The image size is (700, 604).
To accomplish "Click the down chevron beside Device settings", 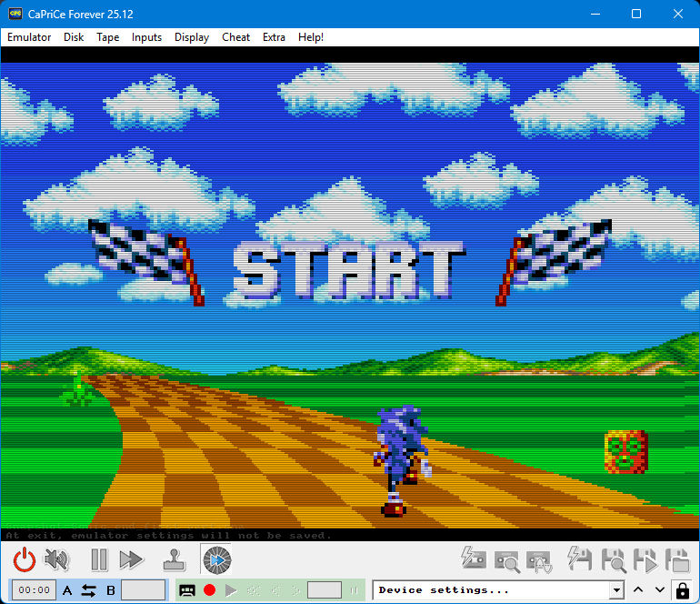I will [660, 590].
